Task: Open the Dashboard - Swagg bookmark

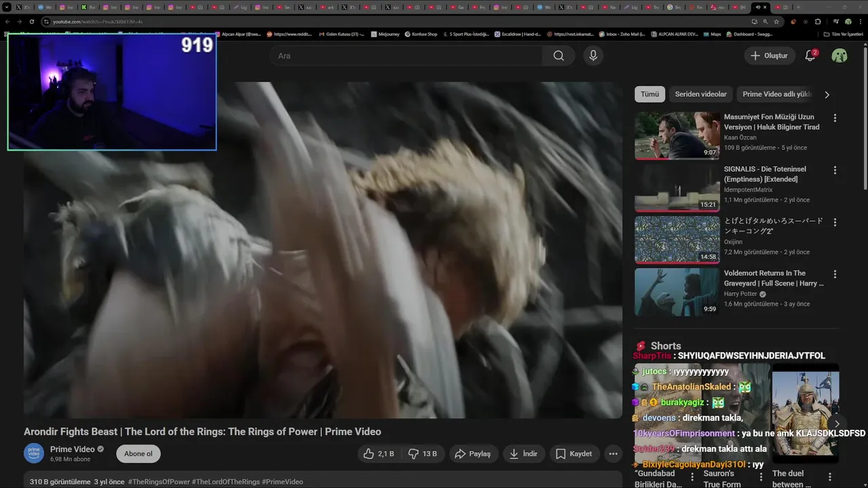Action: pos(749,34)
